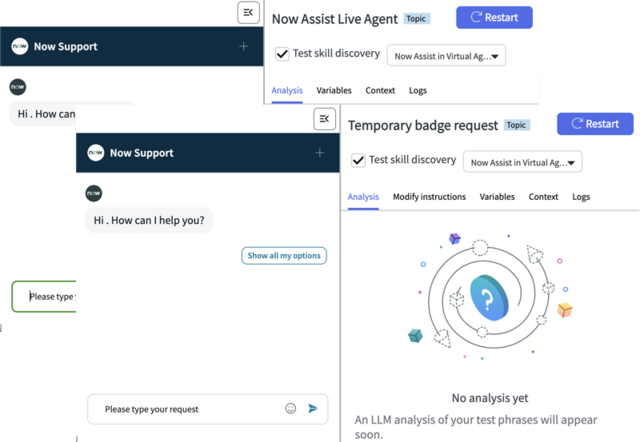This screenshot has width=640, height=442.
Task: Open Variables tab in Temporary badge window
Action: tap(497, 197)
